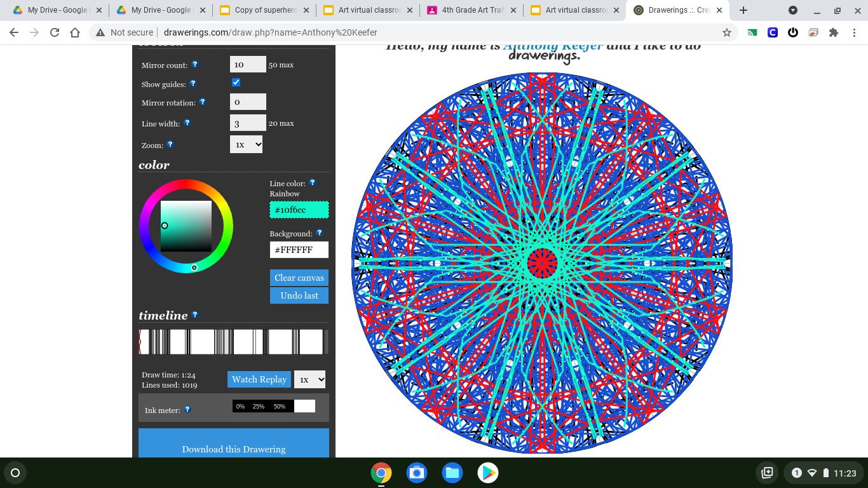868x488 pixels.
Task: Switch to the 4th Grade Art tab
Action: click(x=473, y=10)
